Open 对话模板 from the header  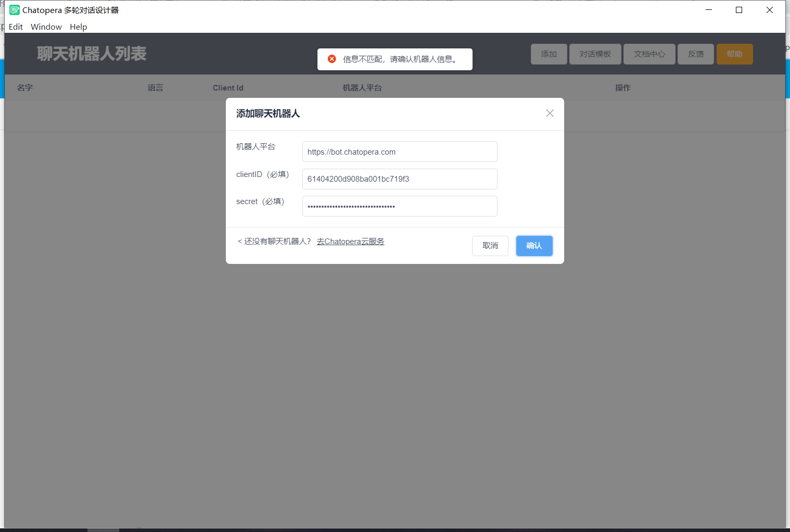[595, 54]
